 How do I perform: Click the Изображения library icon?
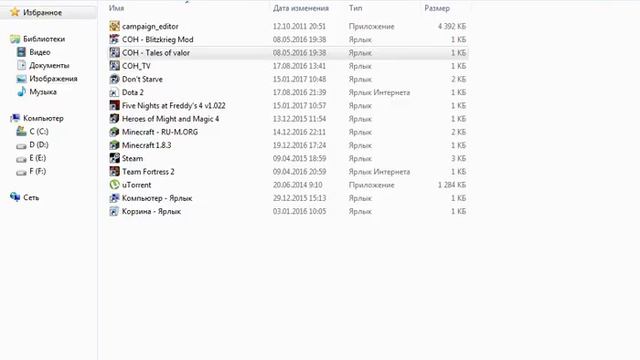pyautogui.click(x=21, y=78)
